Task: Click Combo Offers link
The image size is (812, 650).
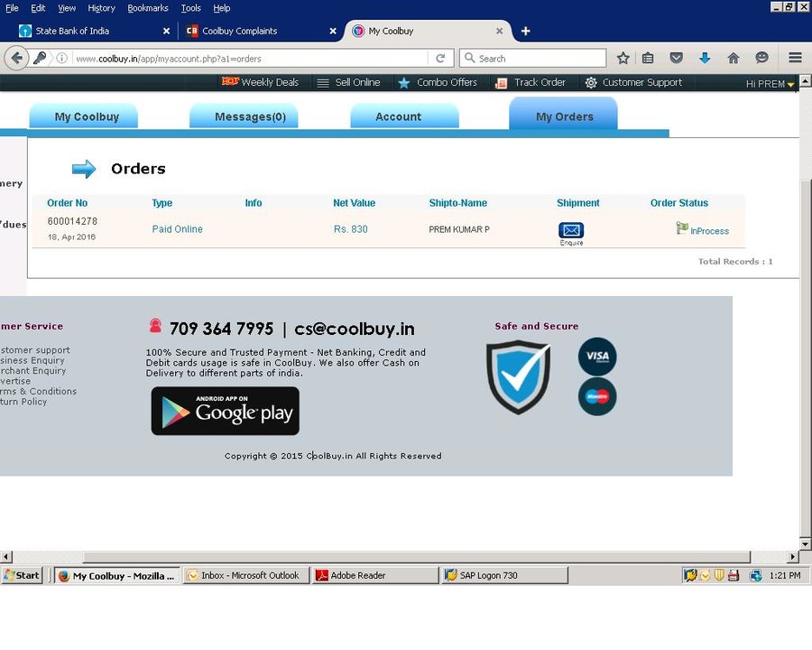Action: point(447,82)
